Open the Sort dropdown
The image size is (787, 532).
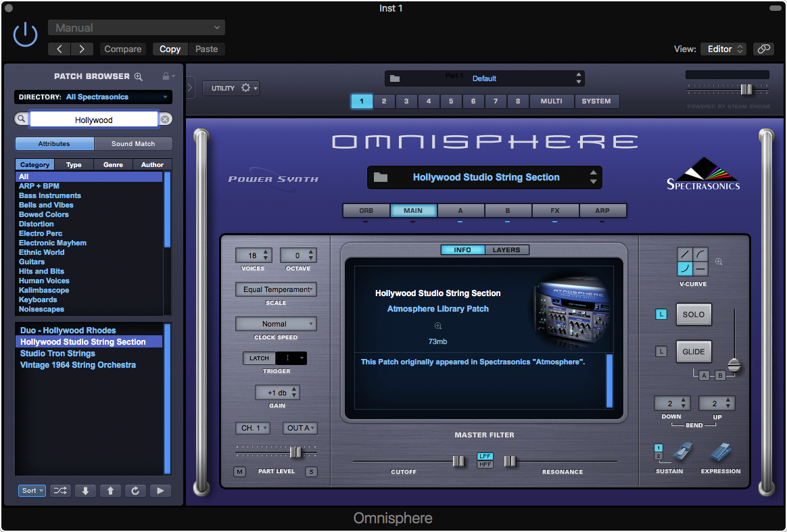(32, 490)
